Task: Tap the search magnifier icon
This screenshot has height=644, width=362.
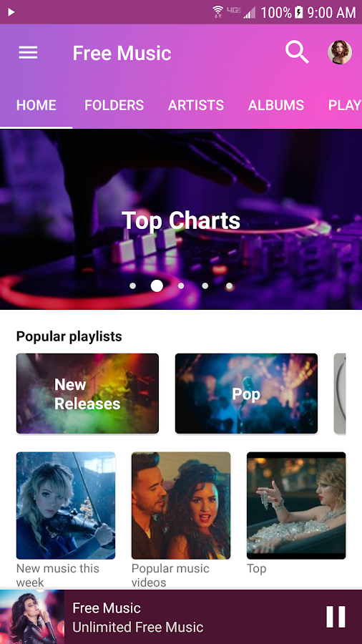Action: pyautogui.click(x=297, y=52)
